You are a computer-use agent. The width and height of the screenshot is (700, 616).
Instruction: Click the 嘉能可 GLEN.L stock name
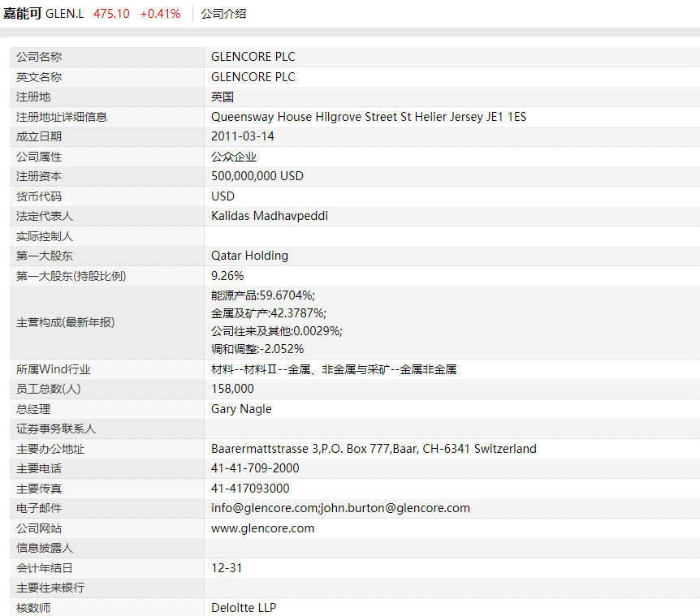click(x=43, y=14)
